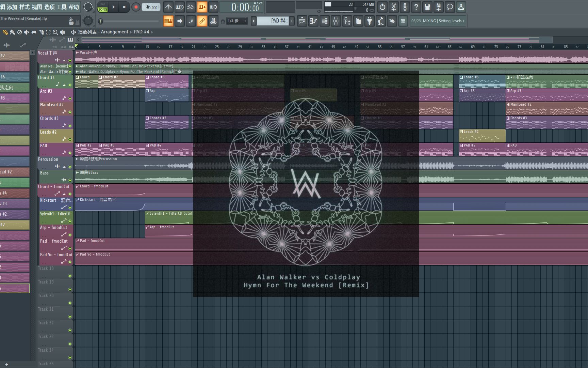The image size is (588, 368).
Task: Click the Arrangement breadcrumb label
Action: tap(115, 32)
